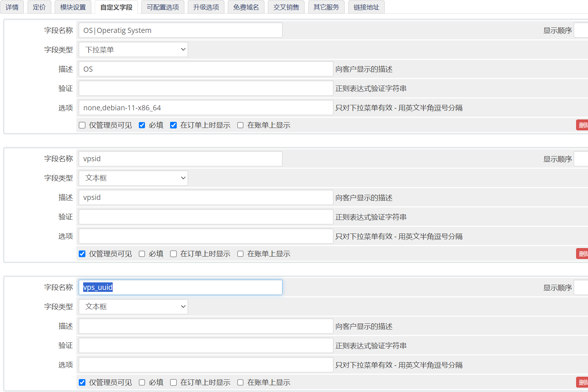Switch to the 免费域名 tab
Image resolution: width=588 pixels, height=392 pixels.
pos(246,7)
